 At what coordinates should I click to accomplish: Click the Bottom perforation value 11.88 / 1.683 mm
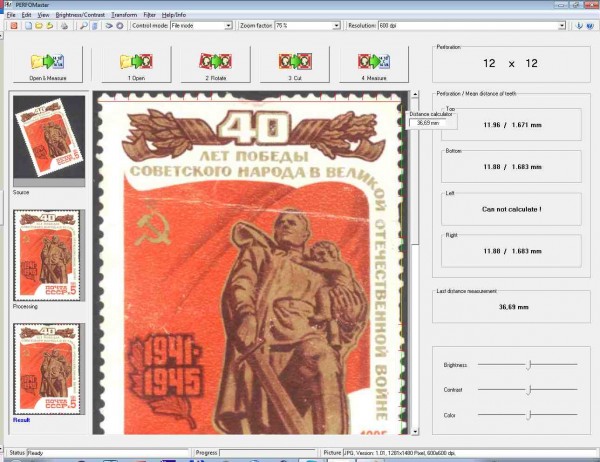[512, 167]
